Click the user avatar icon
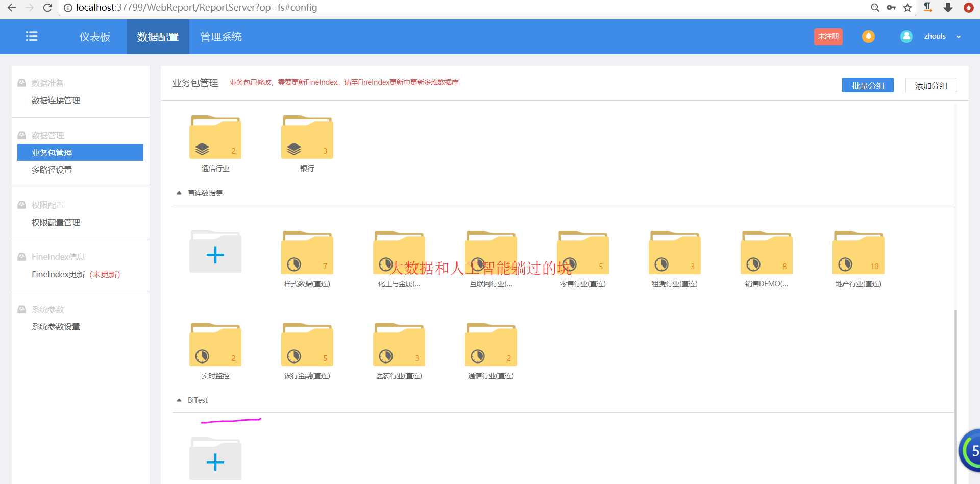The image size is (980, 484). (x=906, y=36)
